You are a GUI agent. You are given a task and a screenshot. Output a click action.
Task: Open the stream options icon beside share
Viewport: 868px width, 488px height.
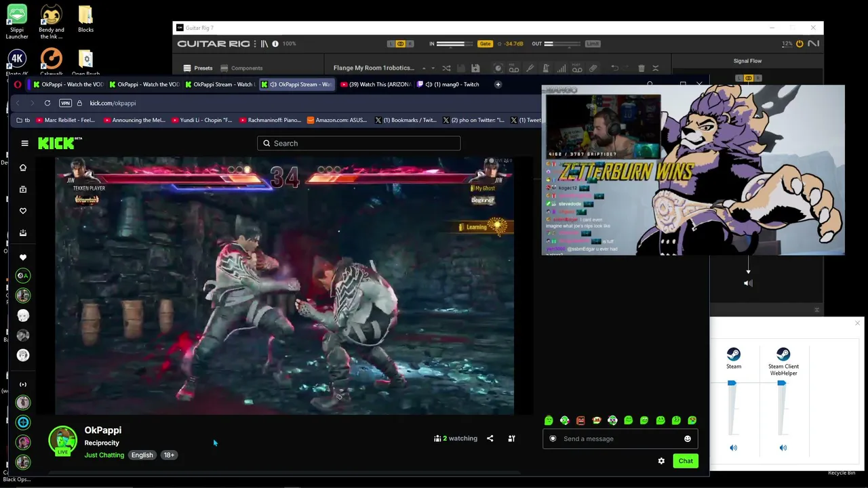(x=511, y=439)
